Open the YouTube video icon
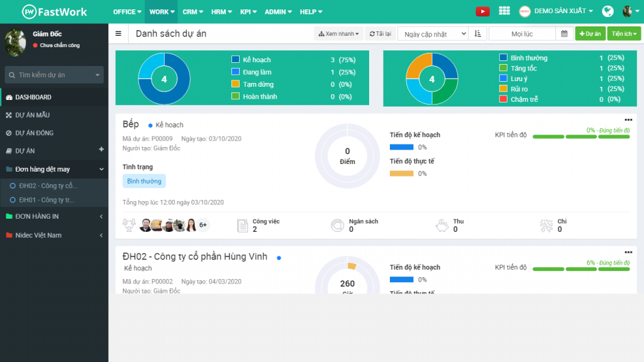The image size is (644, 362). (x=482, y=11)
